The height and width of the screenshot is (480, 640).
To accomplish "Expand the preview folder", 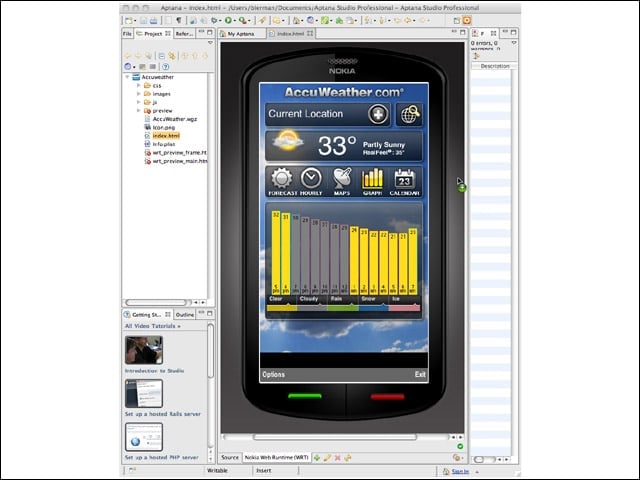I will pos(138,110).
